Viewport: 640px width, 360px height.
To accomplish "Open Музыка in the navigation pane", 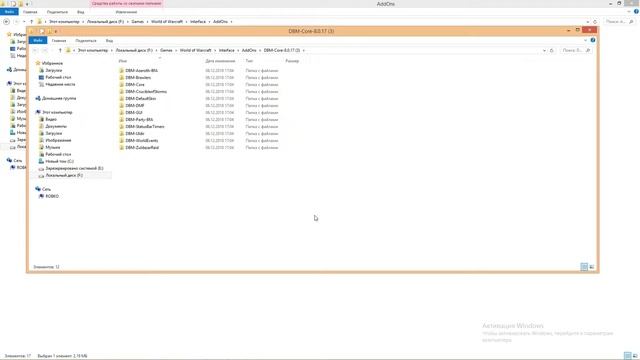I will tap(53, 147).
